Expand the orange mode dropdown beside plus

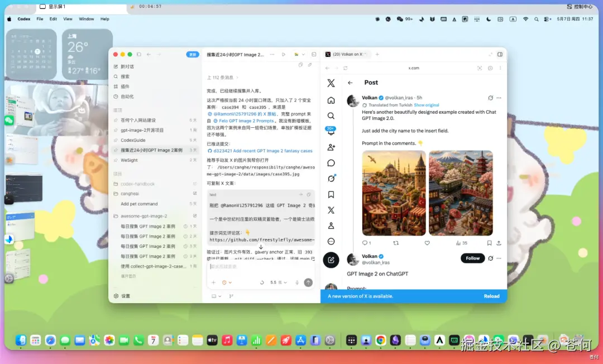pos(227,282)
